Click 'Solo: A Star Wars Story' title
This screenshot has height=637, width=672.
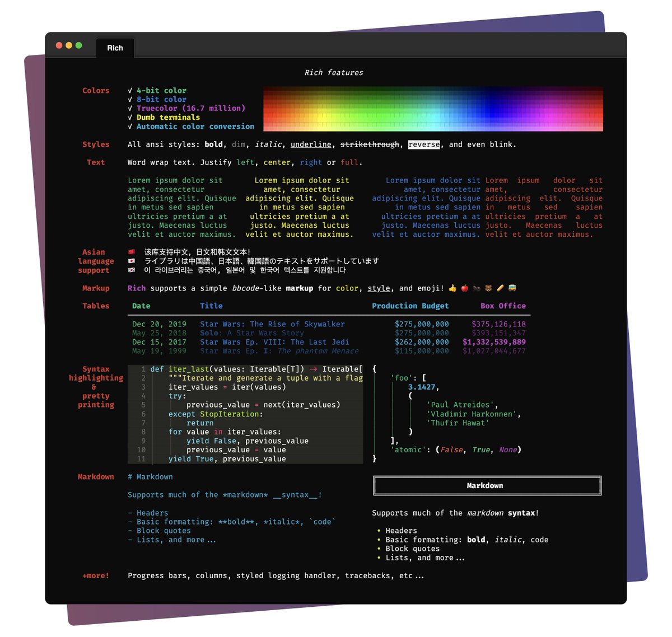pos(252,333)
